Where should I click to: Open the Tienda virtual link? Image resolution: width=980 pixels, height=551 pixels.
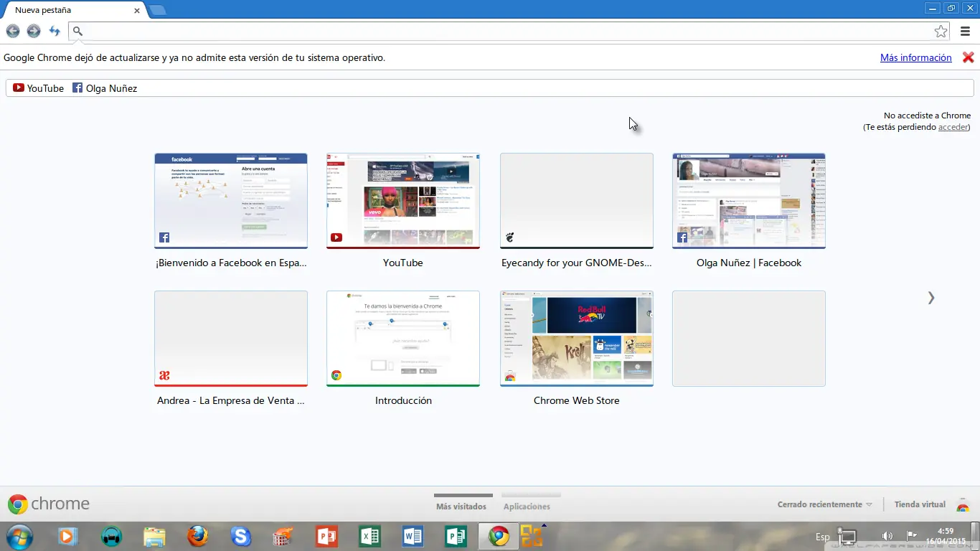[920, 504]
